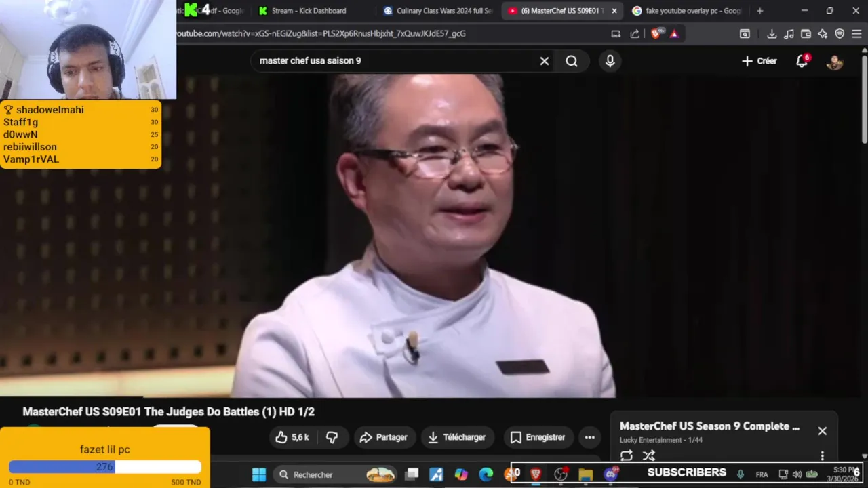Click the video title MasterChef US S09E01

pyautogui.click(x=168, y=411)
